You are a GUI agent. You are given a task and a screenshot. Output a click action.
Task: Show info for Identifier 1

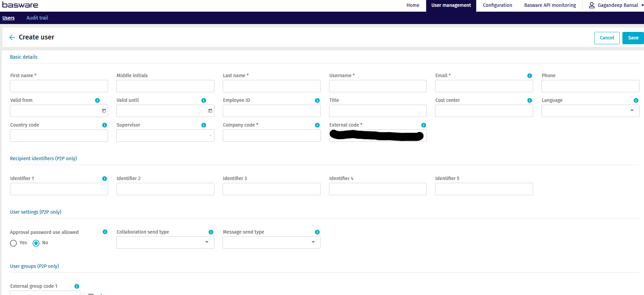pos(104,179)
